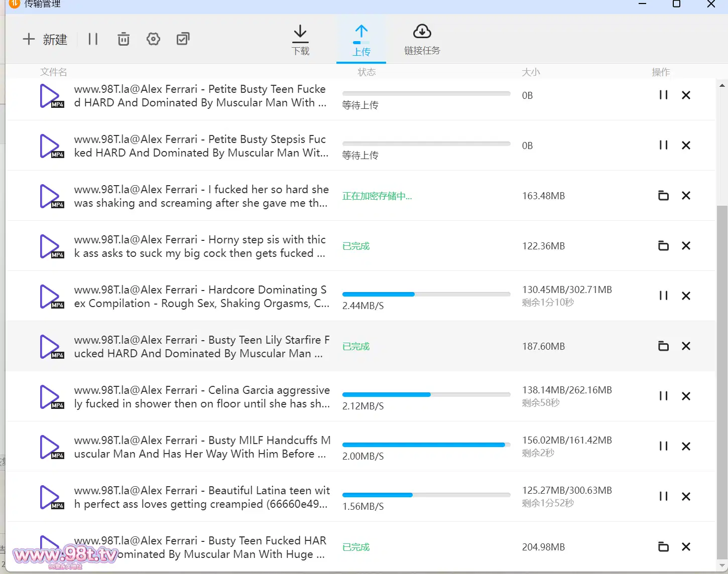
Task: Click 等待上传 status of Petite Busty Teen row
Action: 360,105
